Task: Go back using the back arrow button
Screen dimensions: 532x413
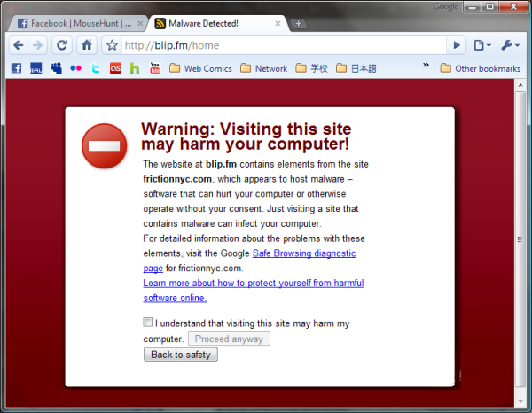Action: pyautogui.click(x=19, y=45)
